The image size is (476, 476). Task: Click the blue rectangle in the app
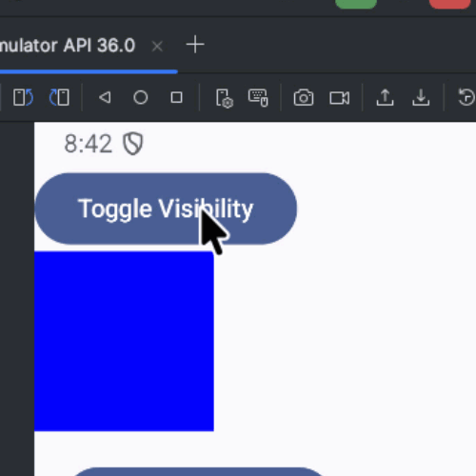(x=124, y=341)
